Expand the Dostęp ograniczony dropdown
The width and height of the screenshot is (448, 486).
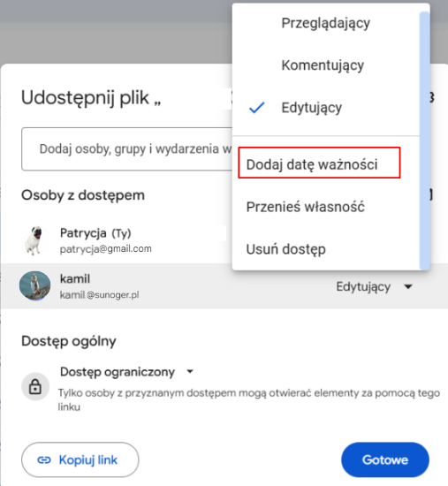pos(190,371)
